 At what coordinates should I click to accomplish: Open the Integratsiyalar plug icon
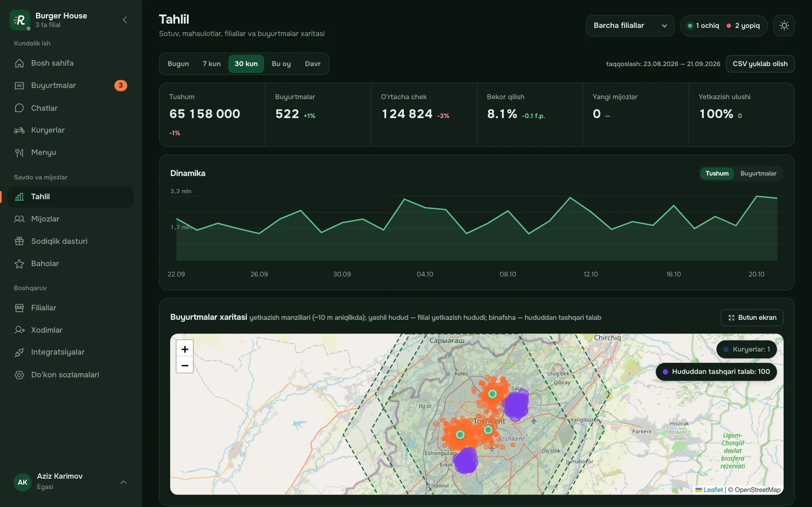19,352
